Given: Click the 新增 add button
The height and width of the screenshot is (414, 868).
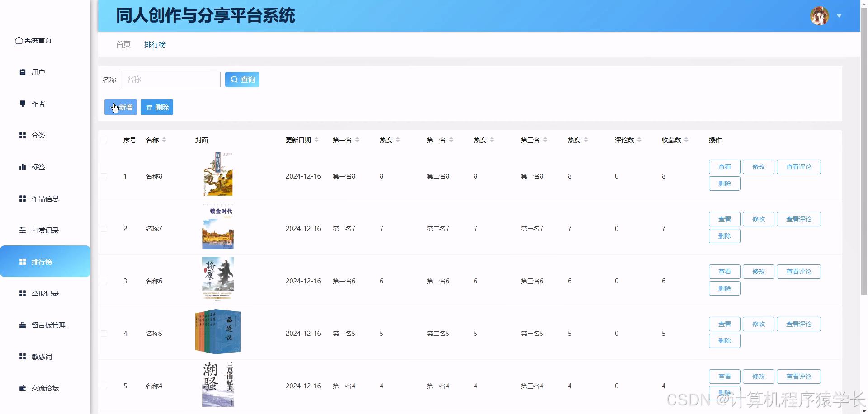Looking at the screenshot, I should click(x=120, y=107).
